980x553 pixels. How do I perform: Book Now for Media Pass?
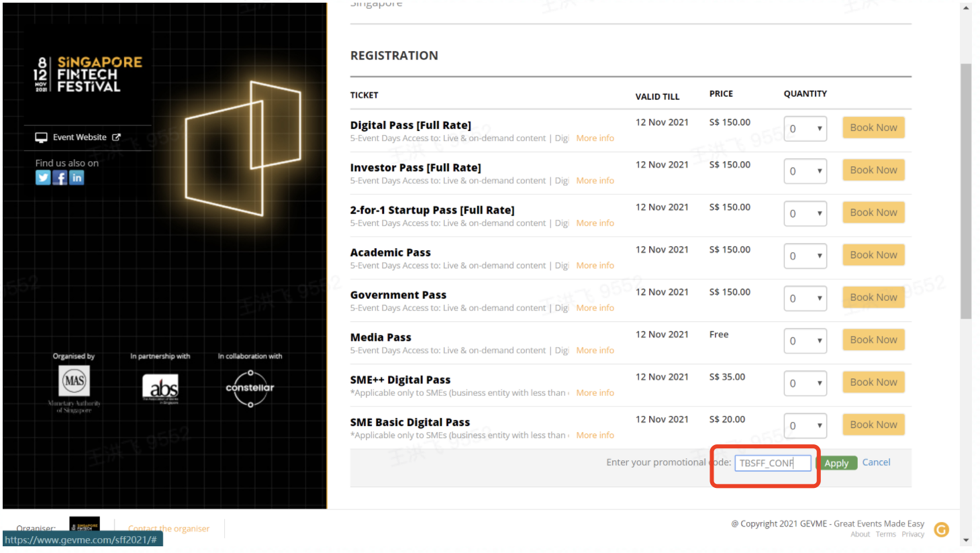click(x=873, y=340)
